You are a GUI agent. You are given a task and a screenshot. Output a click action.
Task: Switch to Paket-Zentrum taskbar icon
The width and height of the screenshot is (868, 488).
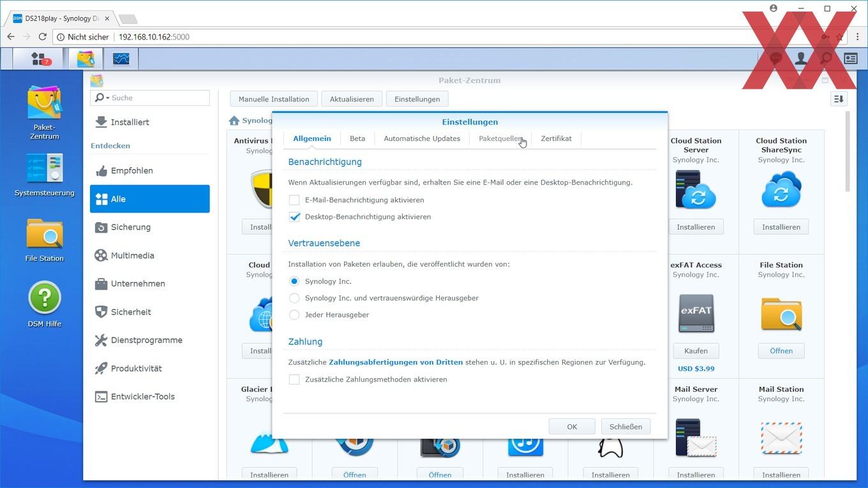(86, 59)
